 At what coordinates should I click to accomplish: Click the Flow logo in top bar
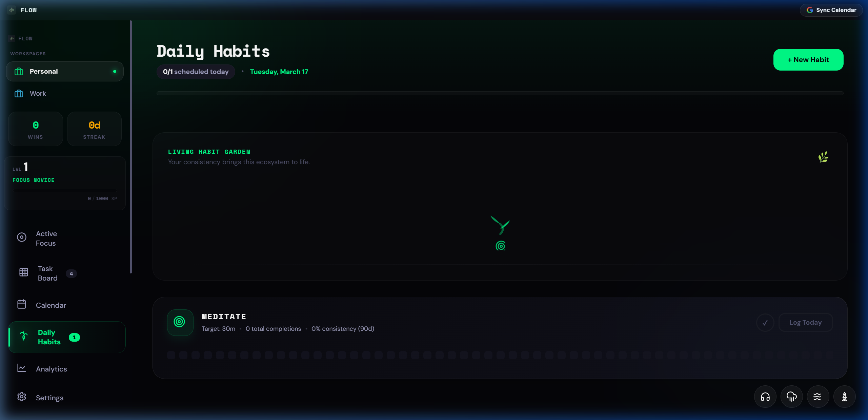(12, 10)
